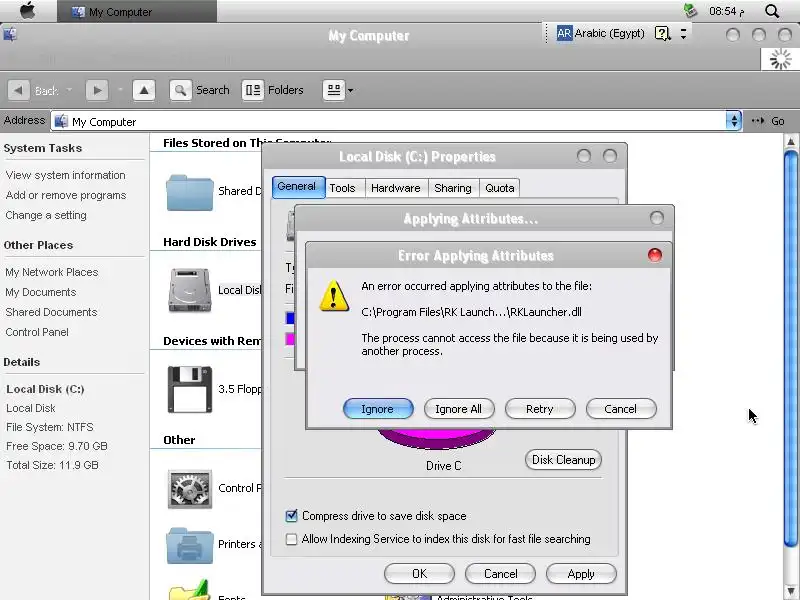Click the Ignore All button
The height and width of the screenshot is (600, 800).
[x=459, y=409]
